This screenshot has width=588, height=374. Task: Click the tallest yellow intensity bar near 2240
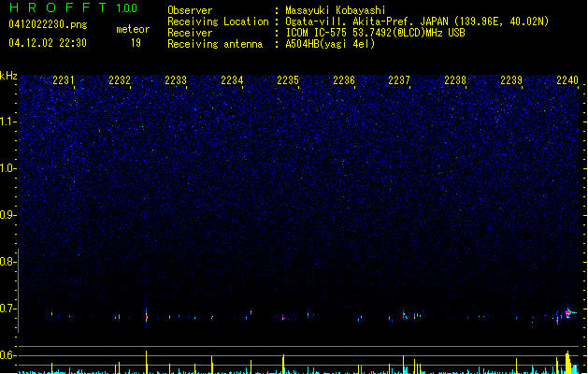point(567,363)
